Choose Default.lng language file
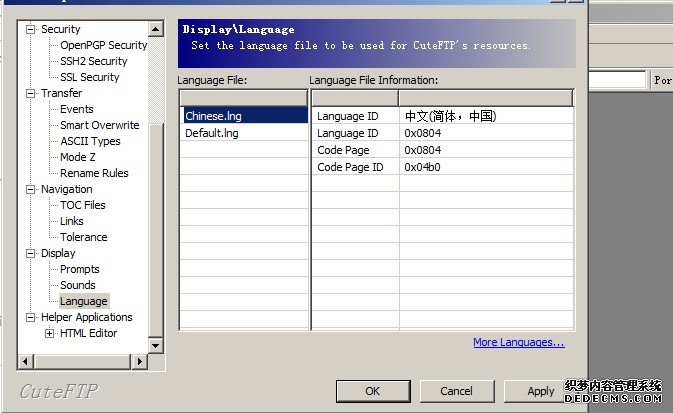This screenshot has width=673, height=413. point(212,133)
